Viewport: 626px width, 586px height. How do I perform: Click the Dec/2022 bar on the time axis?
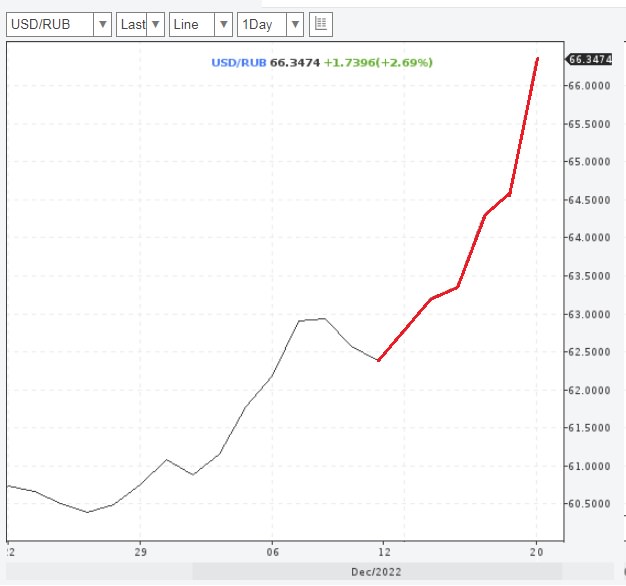378,572
